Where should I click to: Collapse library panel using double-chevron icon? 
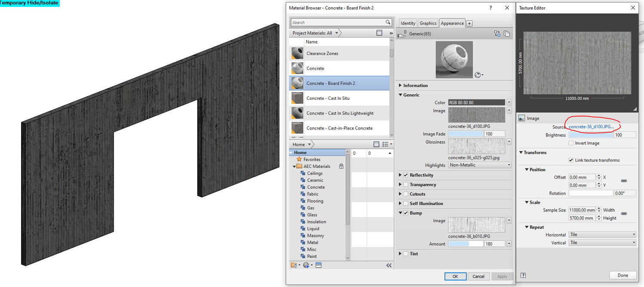389,265
